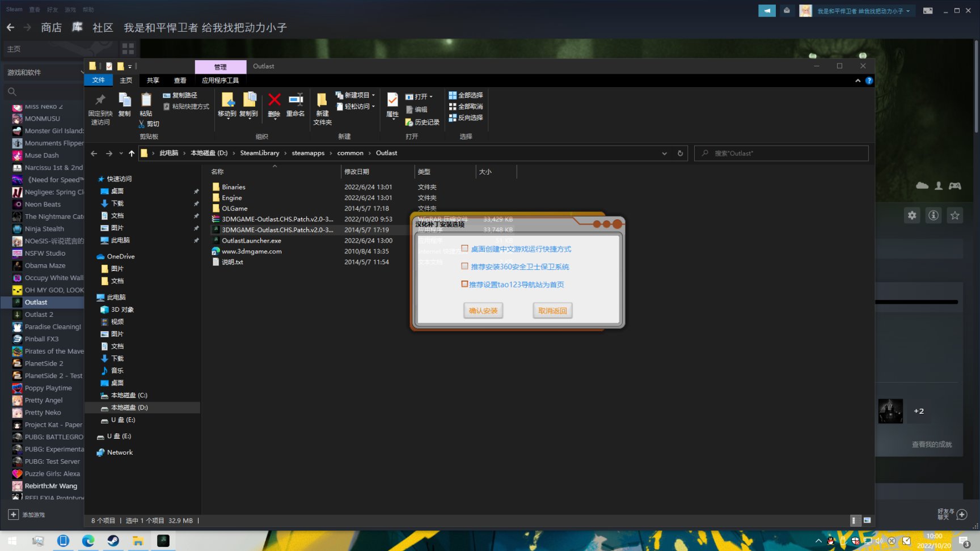Open the Steam 游戏和软件 filter dropdown
Image resolution: width=980 pixels, height=551 pixels.
click(44, 73)
